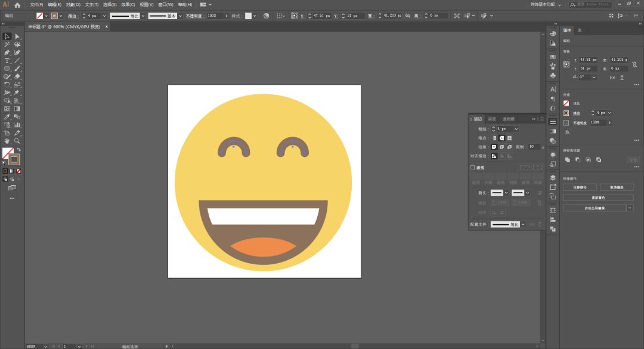Open the Layers panel icon
Viewport: 644px width, 349px height.
[553, 177]
